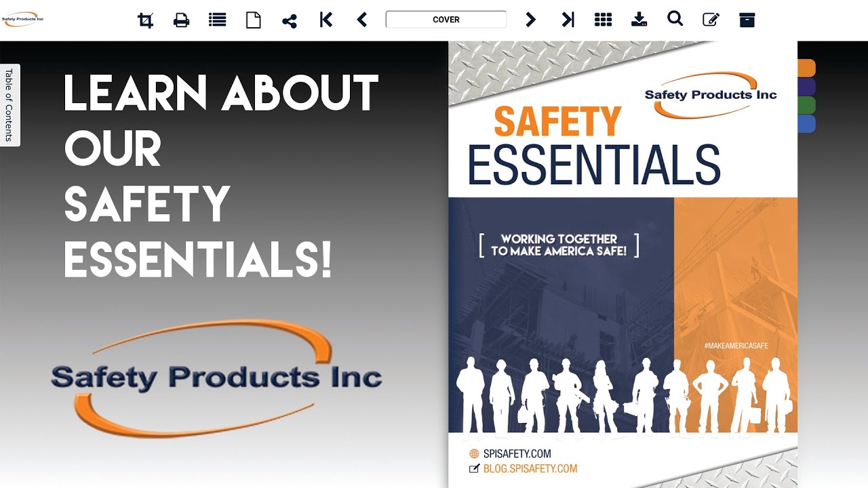Download the catalog icon
This screenshot has width=868, height=488.
click(x=639, y=19)
